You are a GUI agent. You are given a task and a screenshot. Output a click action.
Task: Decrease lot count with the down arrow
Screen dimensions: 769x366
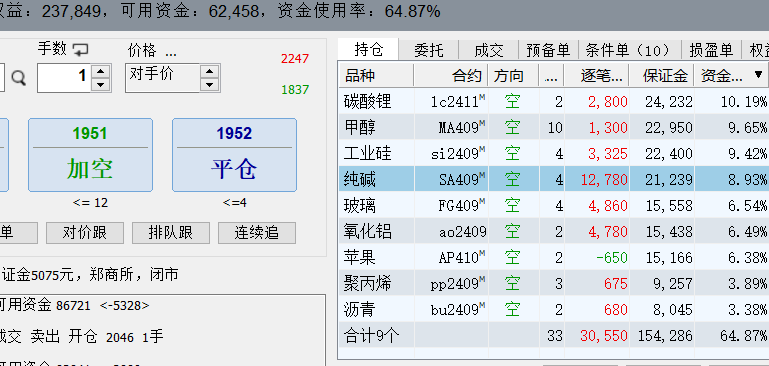(x=101, y=84)
